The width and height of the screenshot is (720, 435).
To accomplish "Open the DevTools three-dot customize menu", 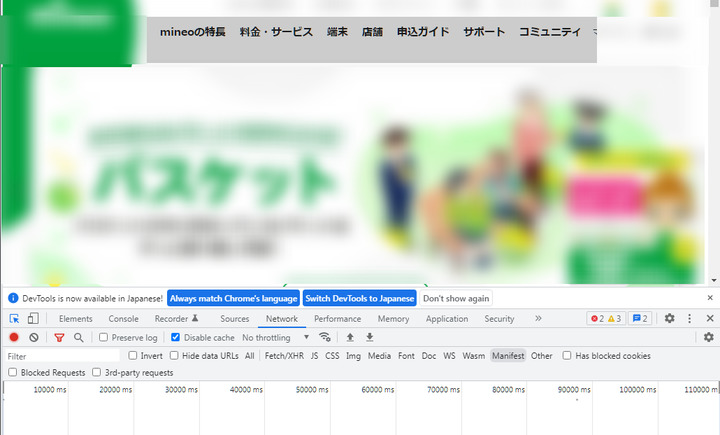I will (689, 319).
